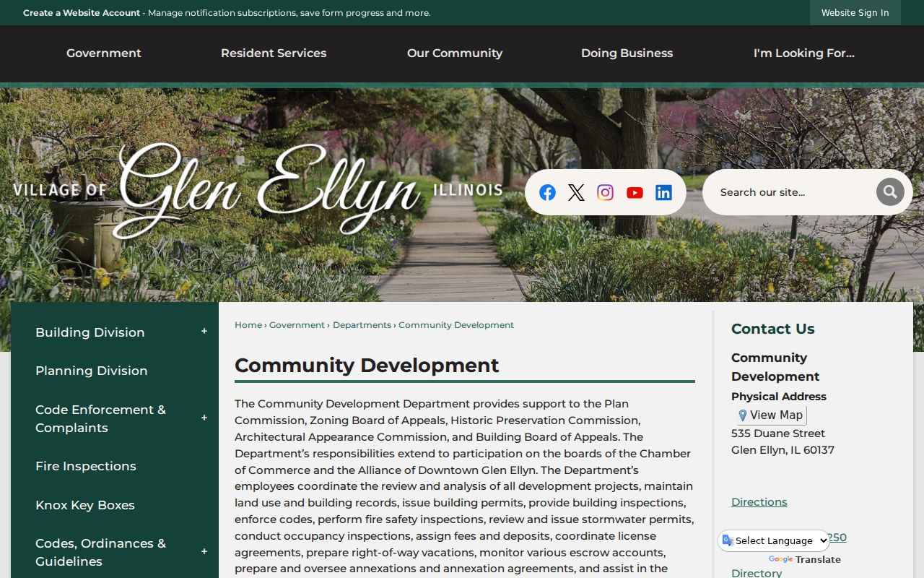Open Fire Inspections sidebar link

tap(86, 466)
